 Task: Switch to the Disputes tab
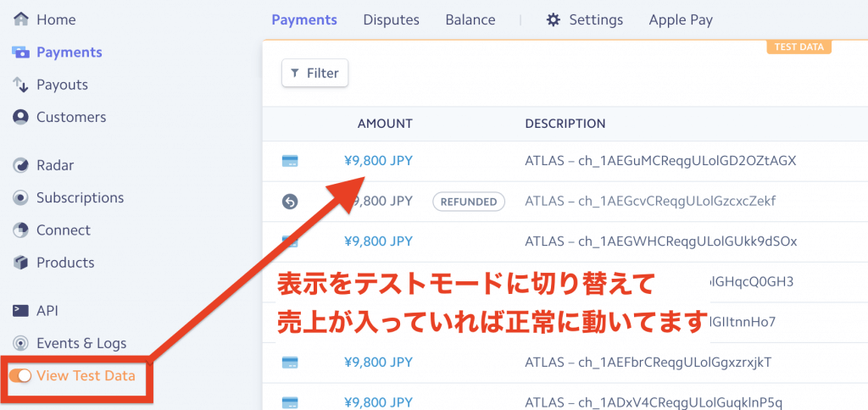point(392,20)
